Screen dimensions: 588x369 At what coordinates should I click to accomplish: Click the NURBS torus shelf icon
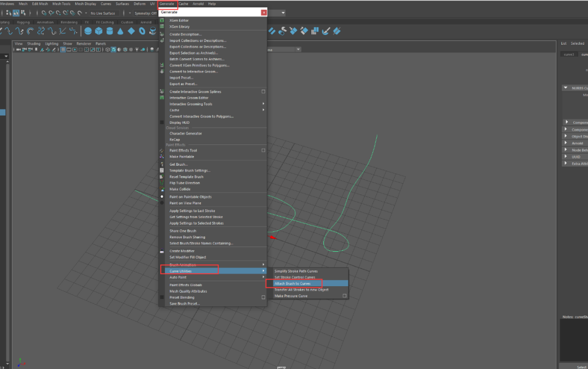click(x=142, y=31)
